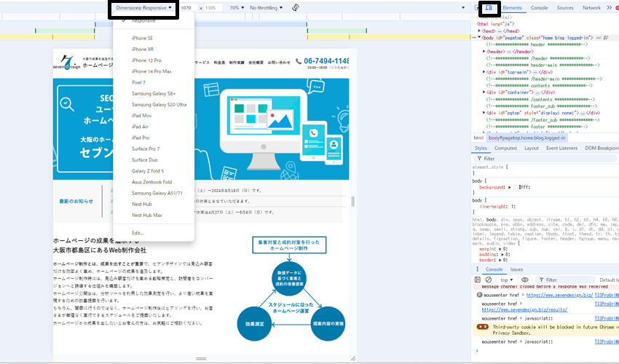Screen dimensions: 619x364
Task: Open the Issues drawer tab
Action: click(516, 269)
